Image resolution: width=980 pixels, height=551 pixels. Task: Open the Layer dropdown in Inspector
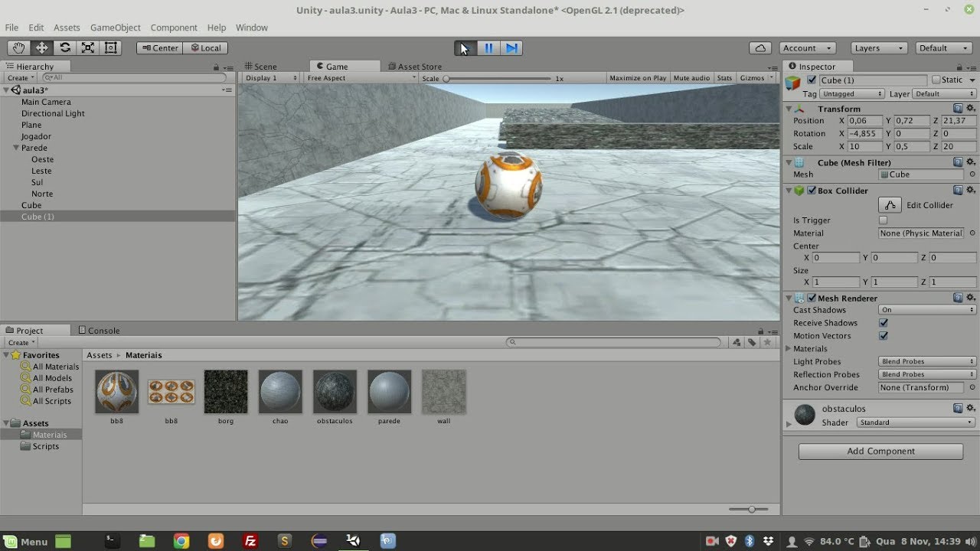(944, 93)
